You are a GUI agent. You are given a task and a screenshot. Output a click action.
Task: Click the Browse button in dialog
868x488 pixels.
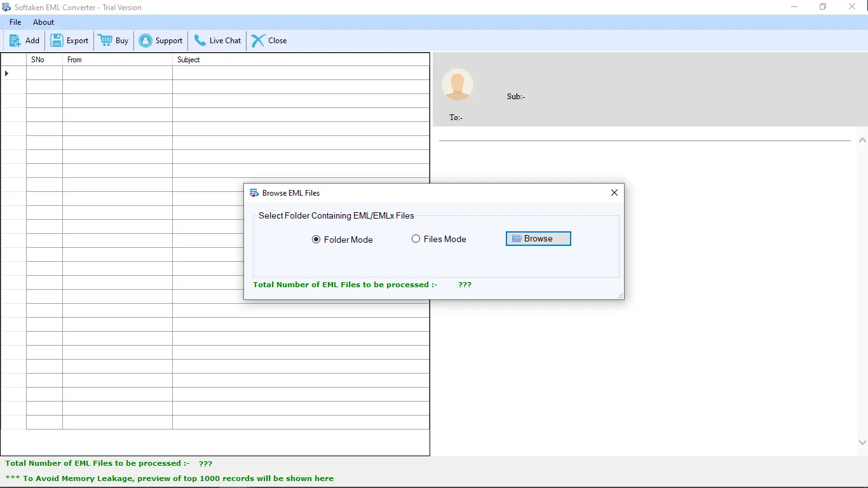tap(538, 238)
